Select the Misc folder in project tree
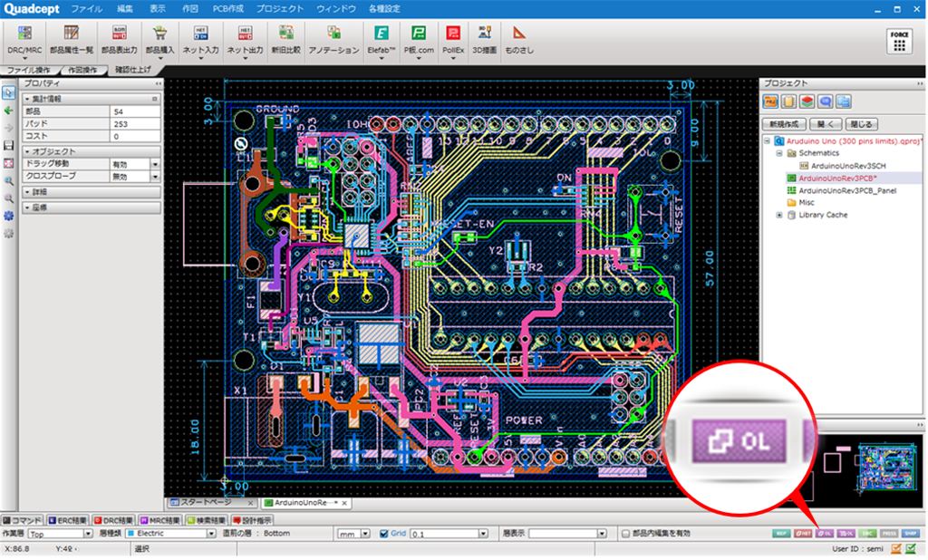This screenshot has height=560, width=928. (x=806, y=203)
